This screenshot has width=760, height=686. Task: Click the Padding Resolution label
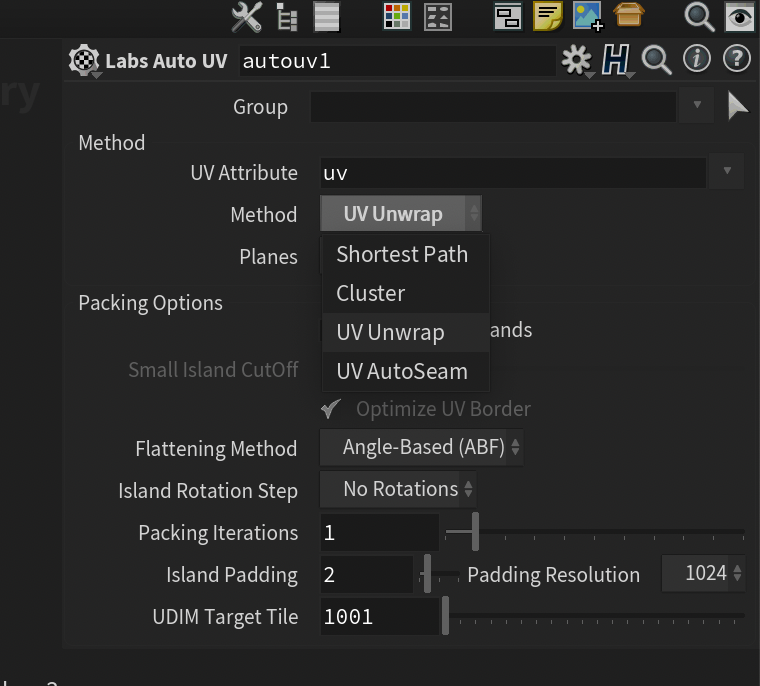(x=554, y=575)
